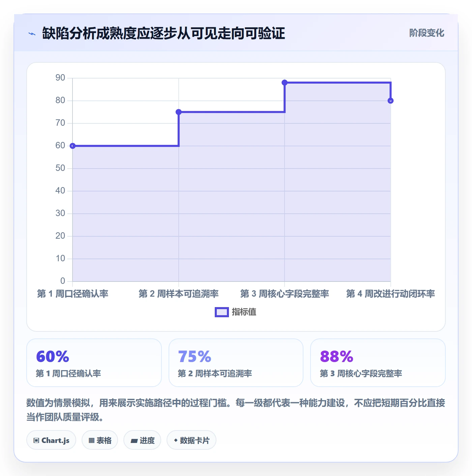Click the 指标值 legend label
472x476 pixels.
[x=244, y=312]
